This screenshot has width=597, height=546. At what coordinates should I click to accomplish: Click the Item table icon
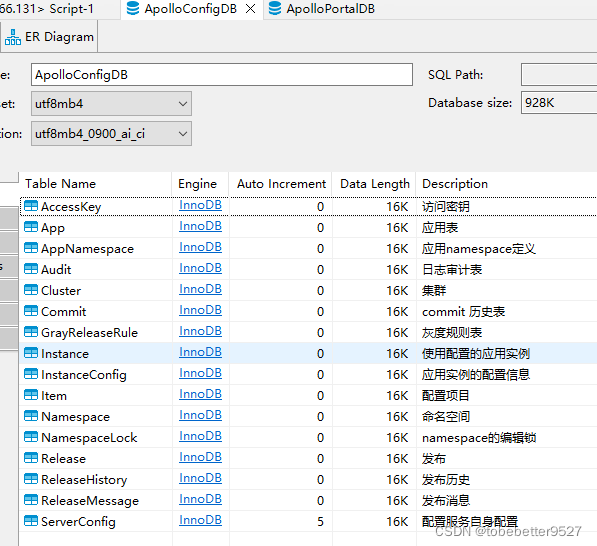coord(31,395)
